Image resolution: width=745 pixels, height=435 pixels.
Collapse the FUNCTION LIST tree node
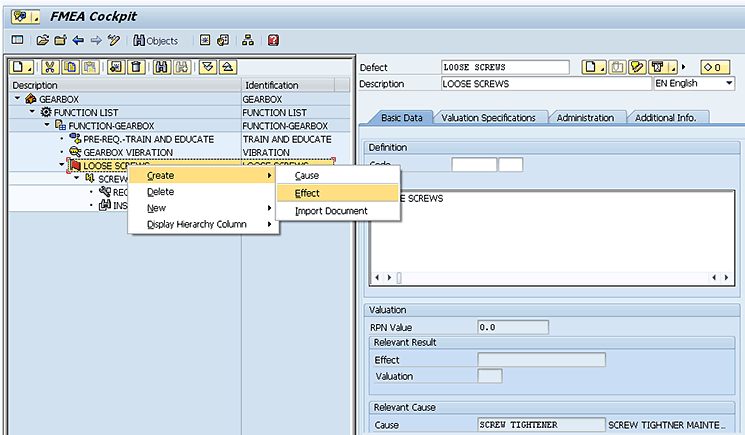(32, 113)
